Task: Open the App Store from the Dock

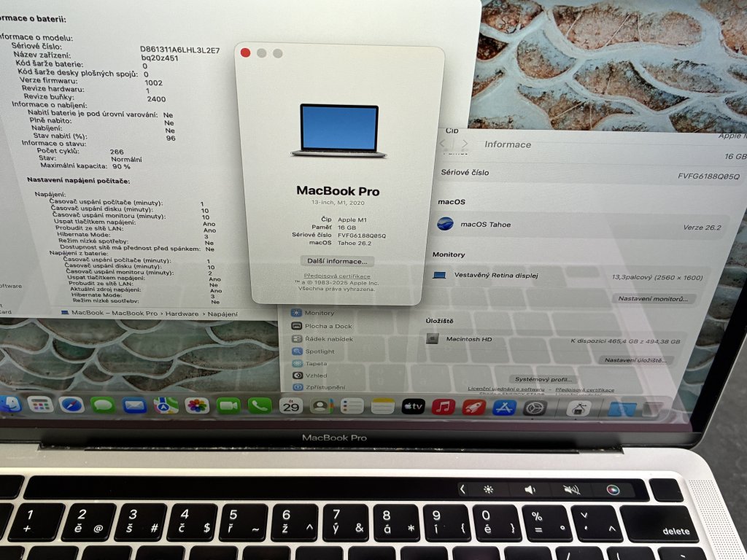Action: pyautogui.click(x=504, y=408)
